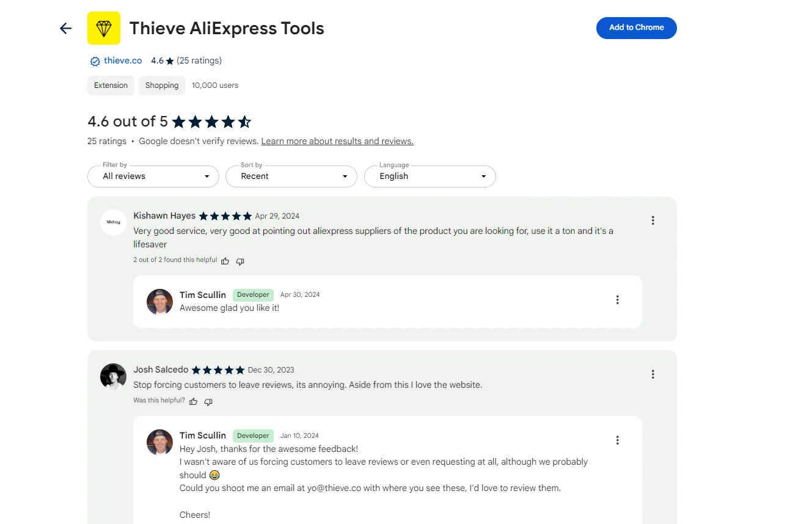812x524 pixels.
Task: Click the Dec 30, 2023 review date
Action: pos(271,370)
